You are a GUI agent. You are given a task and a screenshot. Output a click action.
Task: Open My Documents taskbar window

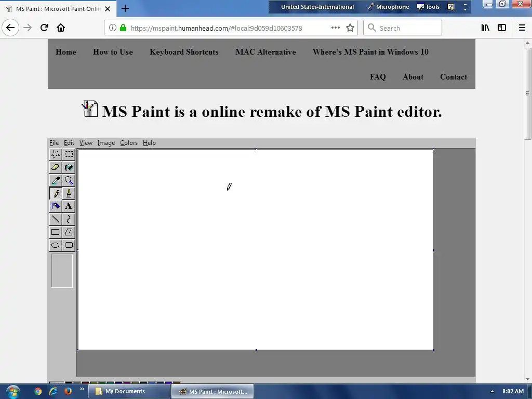click(x=129, y=392)
